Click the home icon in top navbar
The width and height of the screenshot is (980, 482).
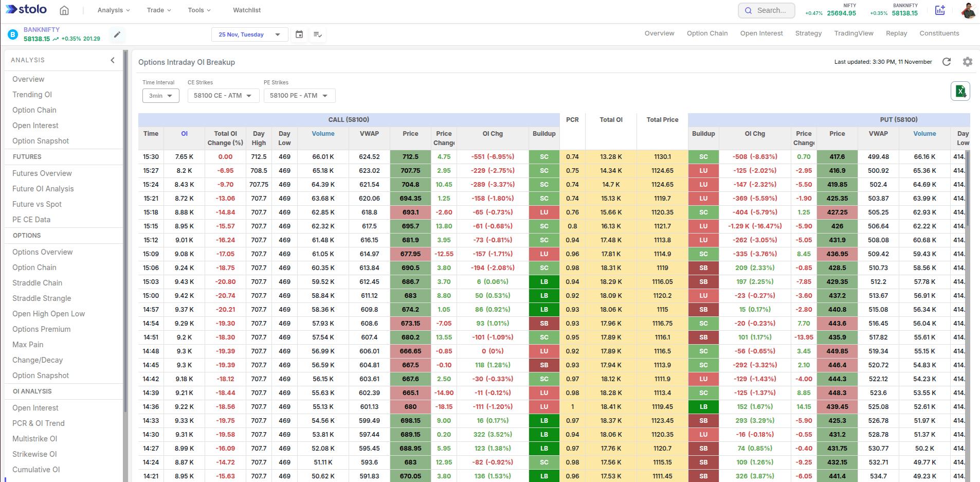(64, 10)
